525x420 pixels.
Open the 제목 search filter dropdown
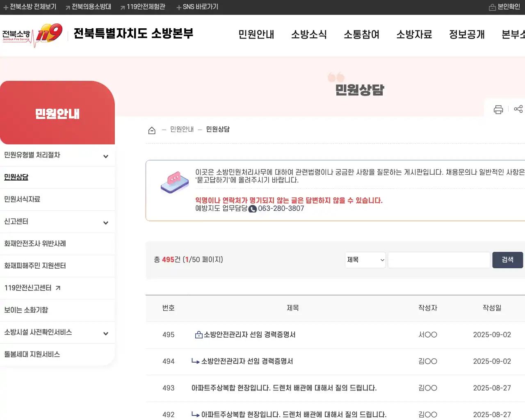[365, 260]
